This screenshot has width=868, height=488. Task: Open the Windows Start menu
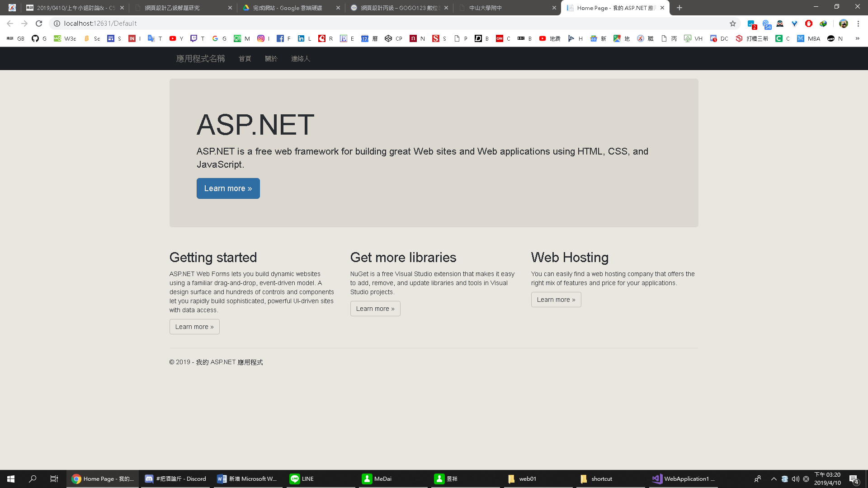[11, 479]
